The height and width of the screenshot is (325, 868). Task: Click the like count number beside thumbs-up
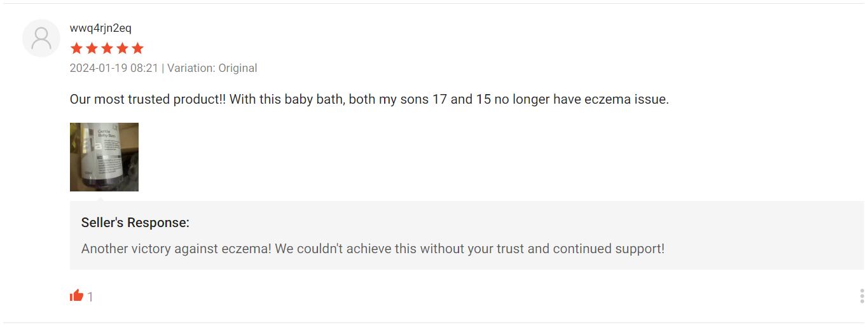click(x=90, y=296)
